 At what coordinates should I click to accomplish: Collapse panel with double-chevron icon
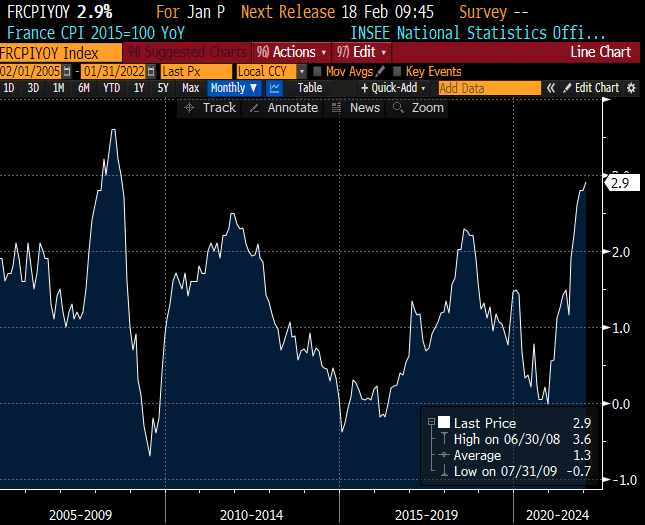pos(550,88)
